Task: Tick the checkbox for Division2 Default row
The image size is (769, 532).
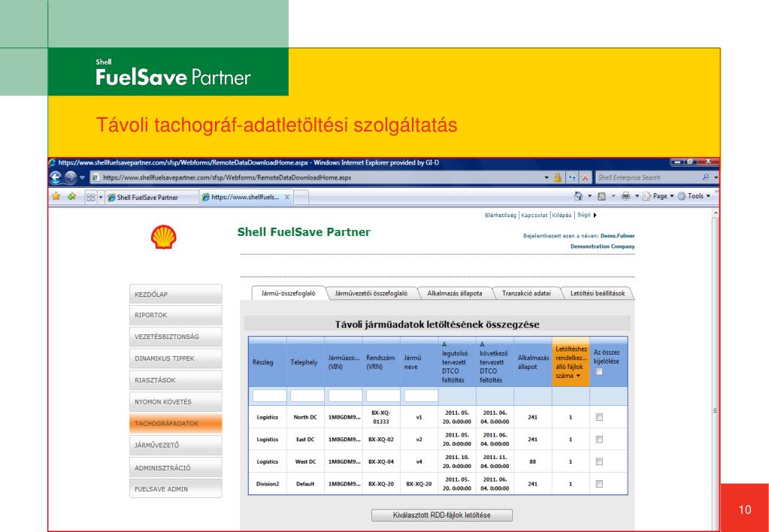Action: click(599, 483)
